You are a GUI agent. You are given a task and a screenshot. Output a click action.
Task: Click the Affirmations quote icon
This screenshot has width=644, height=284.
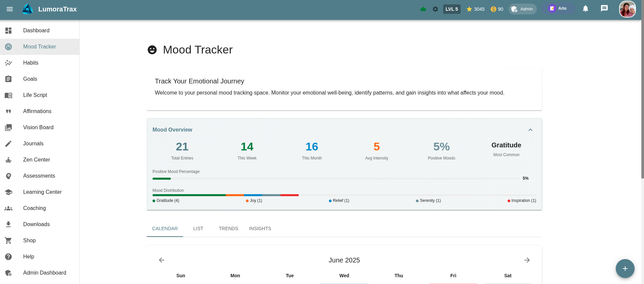click(x=8, y=111)
